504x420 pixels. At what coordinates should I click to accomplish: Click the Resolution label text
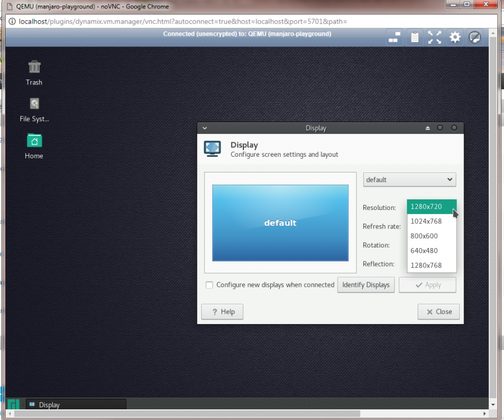(380, 208)
